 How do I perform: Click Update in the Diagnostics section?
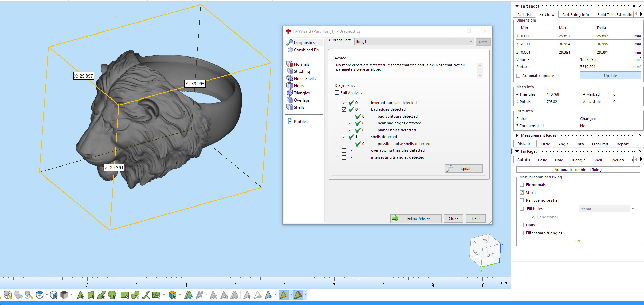[464, 169]
